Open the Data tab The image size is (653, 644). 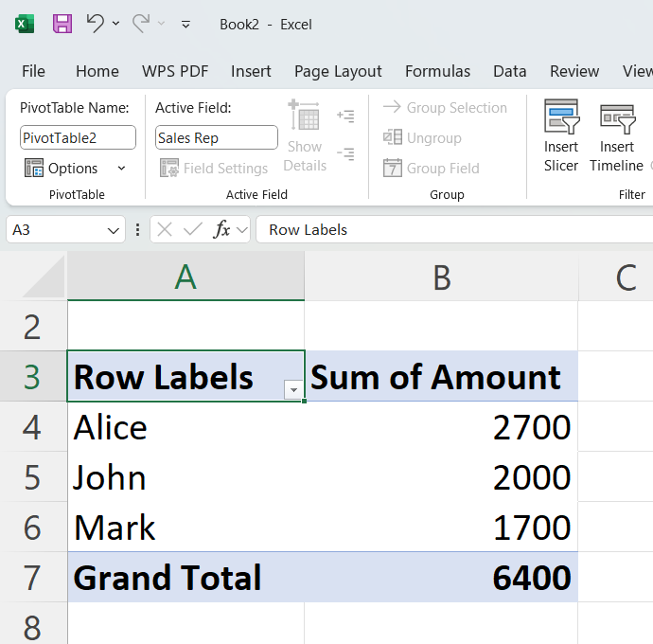(x=510, y=71)
